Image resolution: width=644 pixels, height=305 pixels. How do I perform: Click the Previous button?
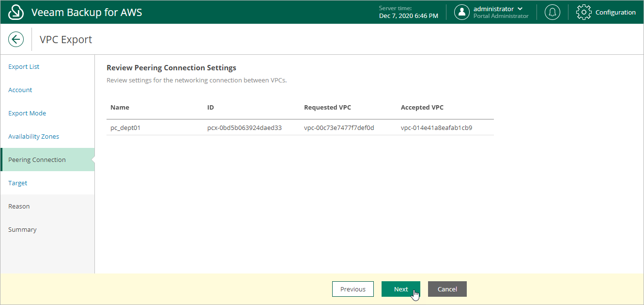pos(353,289)
